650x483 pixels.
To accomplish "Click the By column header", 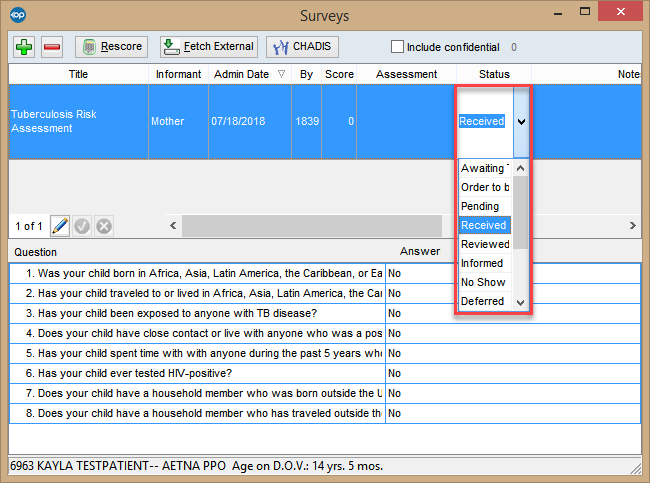I will pos(306,74).
